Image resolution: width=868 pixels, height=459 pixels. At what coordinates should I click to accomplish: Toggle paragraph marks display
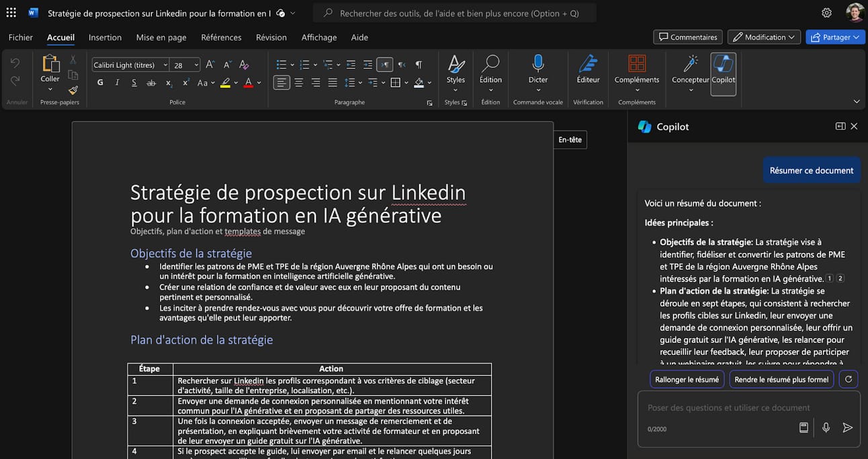(x=419, y=65)
